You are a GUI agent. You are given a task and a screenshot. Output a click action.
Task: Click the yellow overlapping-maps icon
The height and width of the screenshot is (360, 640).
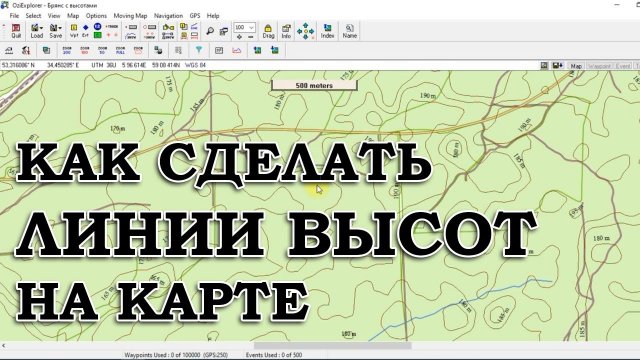[184, 27]
